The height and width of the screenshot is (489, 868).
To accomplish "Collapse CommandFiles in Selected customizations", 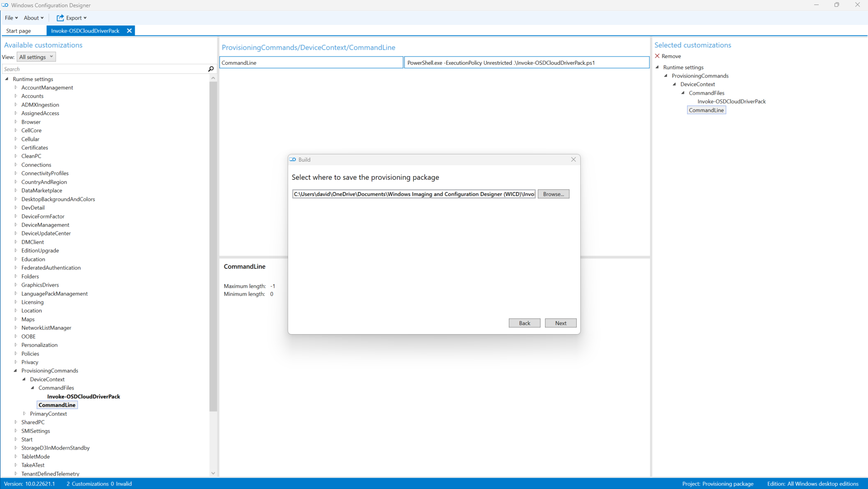I will pyautogui.click(x=683, y=93).
